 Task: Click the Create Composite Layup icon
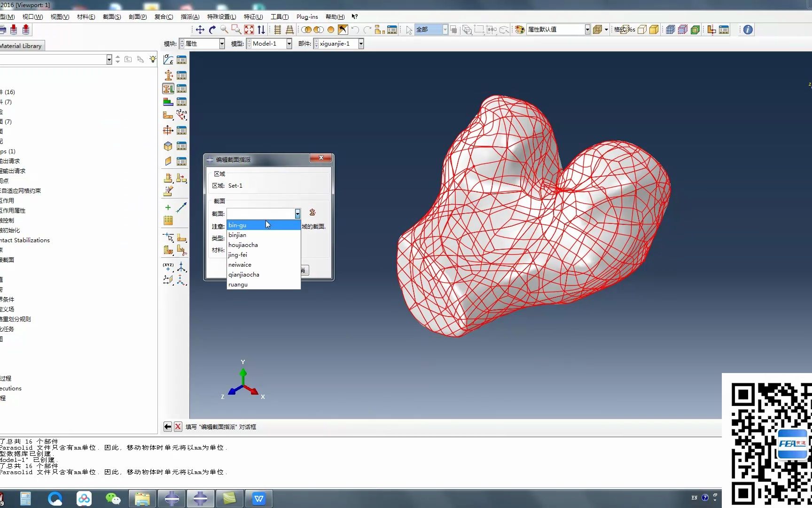click(168, 102)
